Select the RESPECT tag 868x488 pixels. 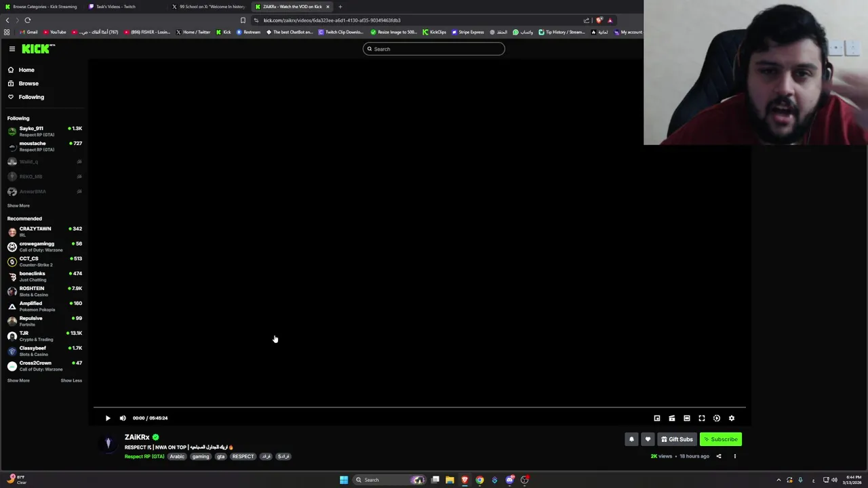click(243, 456)
